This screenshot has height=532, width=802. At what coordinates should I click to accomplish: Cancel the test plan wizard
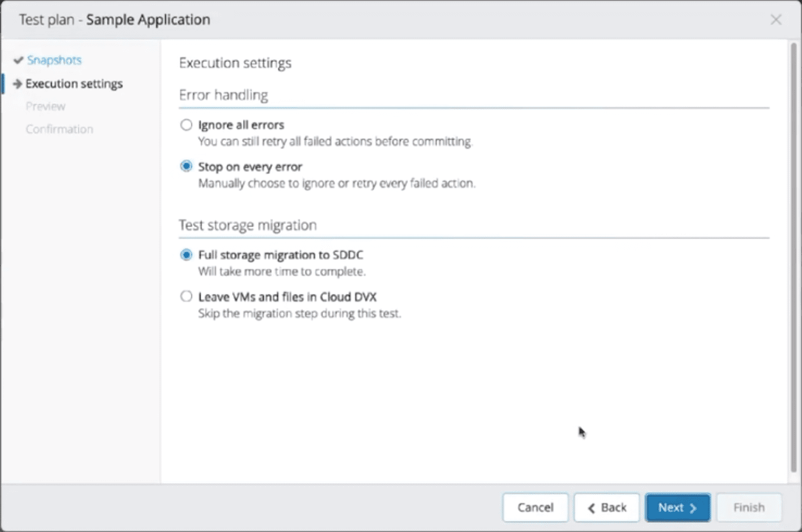535,507
